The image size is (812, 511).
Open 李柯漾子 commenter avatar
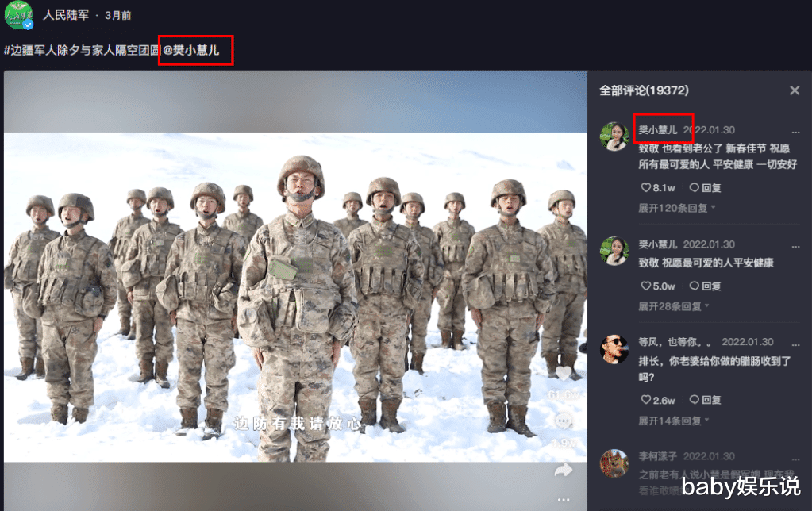614,463
